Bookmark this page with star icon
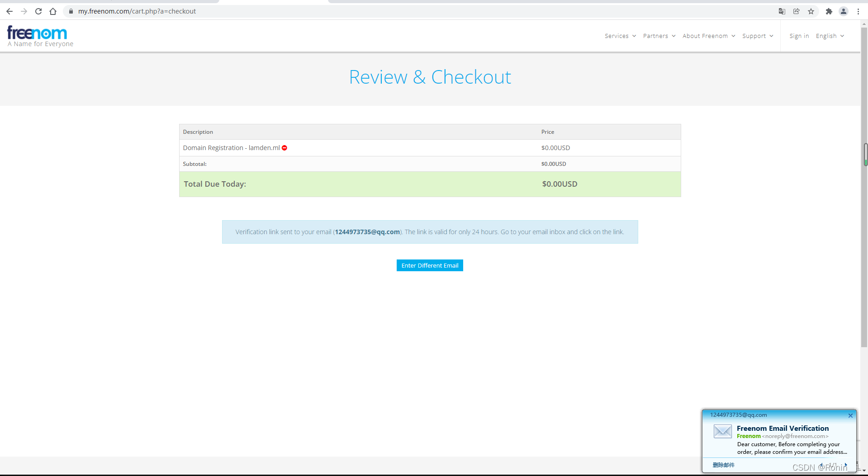868x476 pixels. pos(811,11)
